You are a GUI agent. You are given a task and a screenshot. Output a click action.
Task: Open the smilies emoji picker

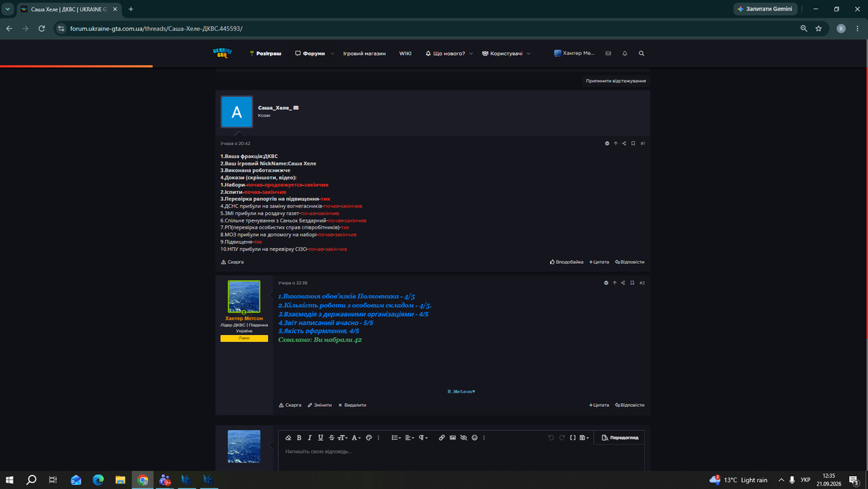click(475, 437)
